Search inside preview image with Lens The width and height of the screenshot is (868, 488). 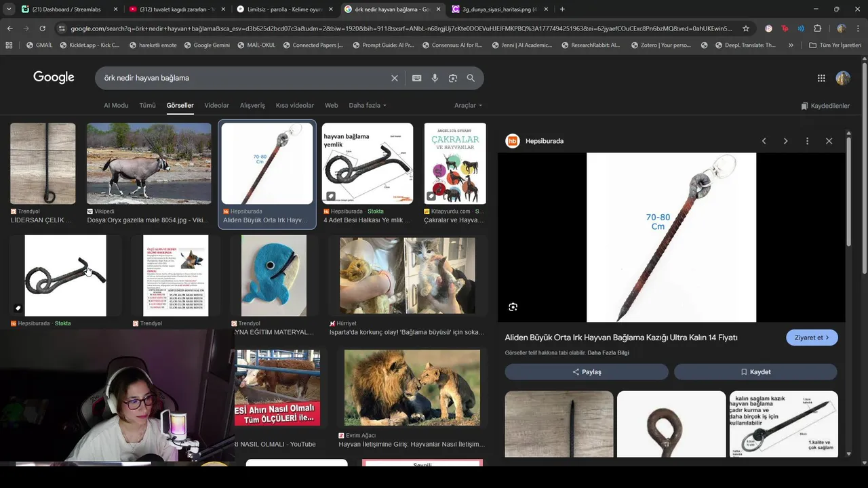tap(513, 307)
